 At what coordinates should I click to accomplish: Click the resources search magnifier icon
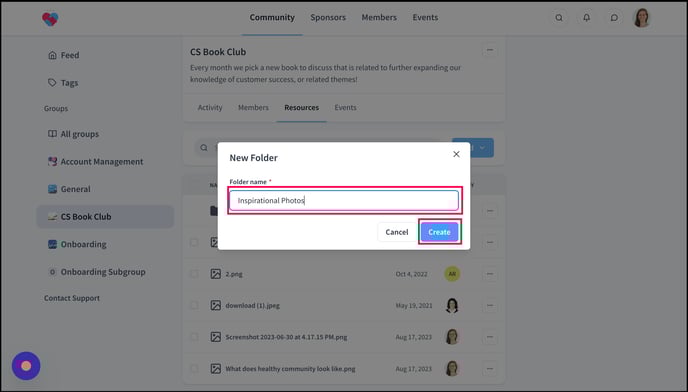[204, 148]
